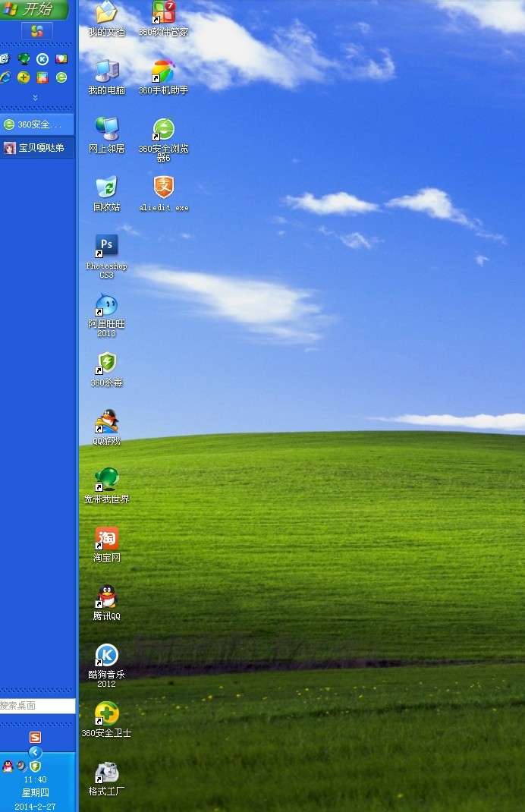Click the 酷狗音乐2012 desktop shortcut
The width and height of the screenshot is (525, 812).
tap(107, 666)
